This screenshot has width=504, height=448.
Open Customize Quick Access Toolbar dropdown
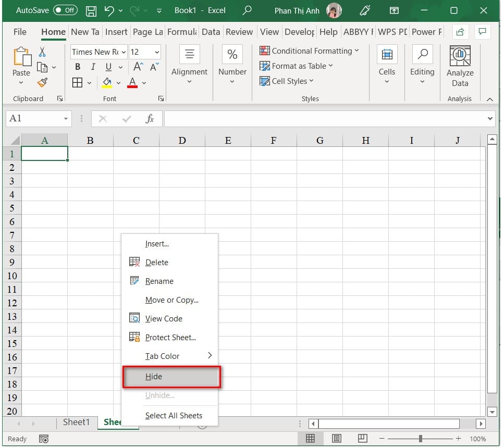click(159, 11)
